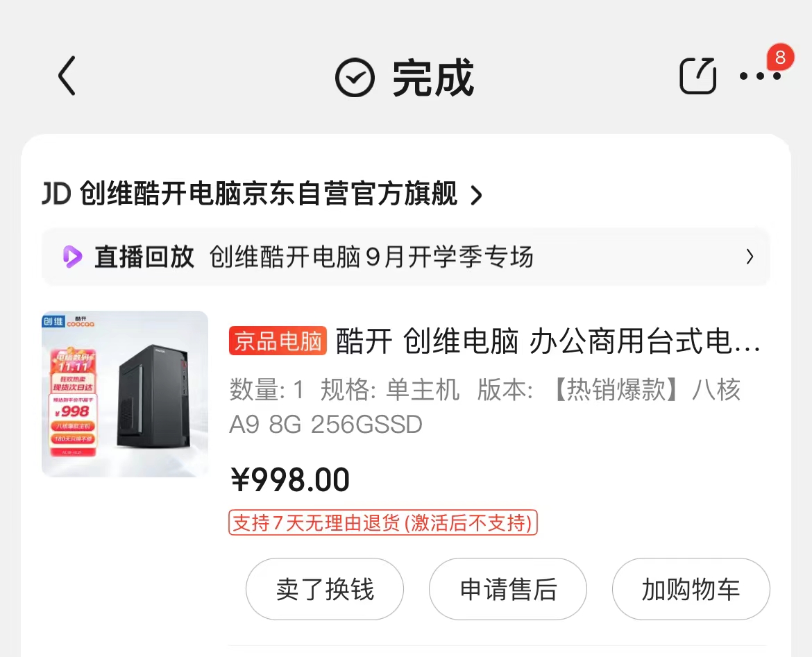Viewport: 812px width, 657px height.
Task: Open the 创维酷开电脑9月开学季专场 replay
Action: (371, 257)
